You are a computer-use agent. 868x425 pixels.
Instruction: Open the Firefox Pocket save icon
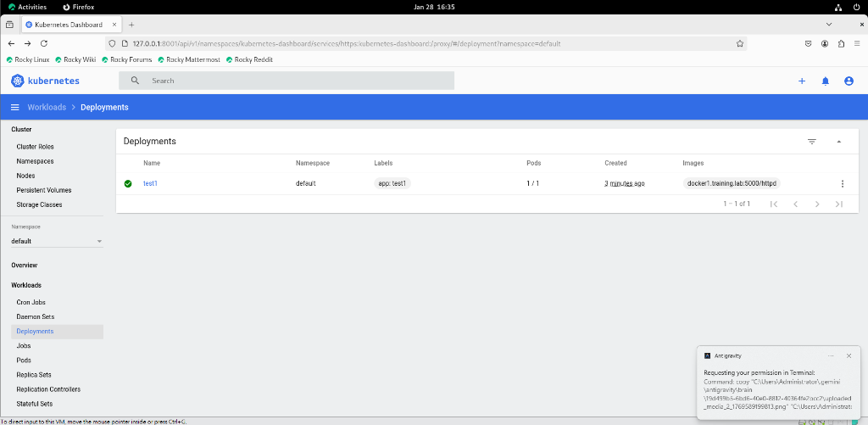(808, 43)
